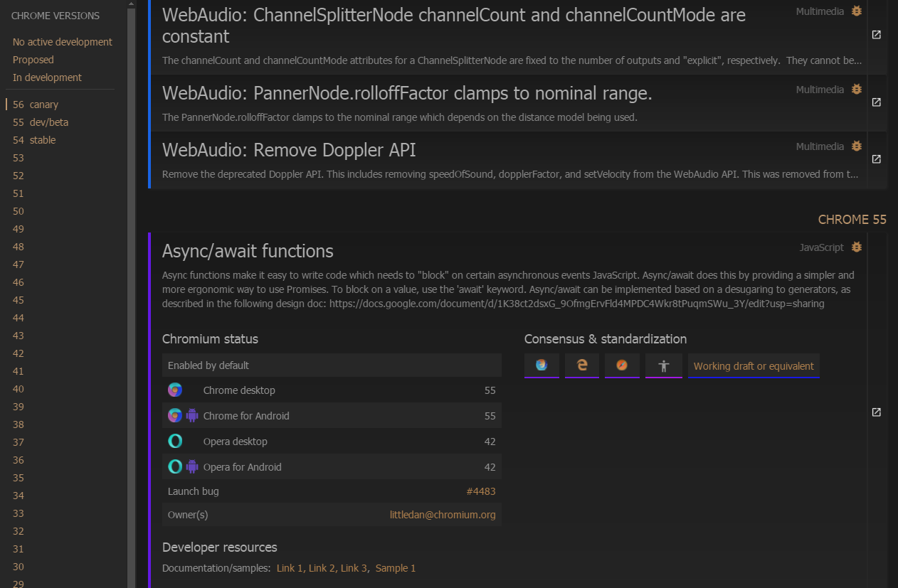Click Chrome desktop logo icon
Viewport: 898px width, 588px height.
click(175, 390)
